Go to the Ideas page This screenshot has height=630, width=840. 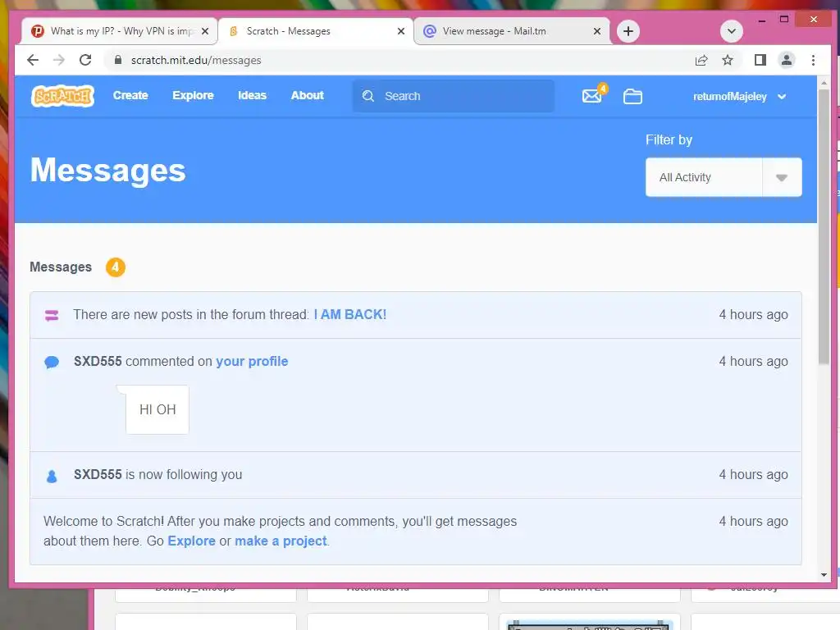pyautogui.click(x=252, y=95)
